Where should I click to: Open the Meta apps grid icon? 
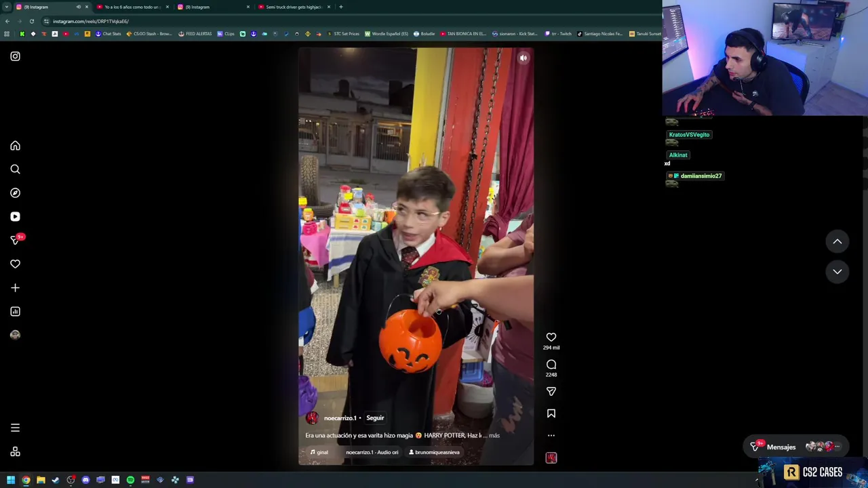(x=15, y=452)
